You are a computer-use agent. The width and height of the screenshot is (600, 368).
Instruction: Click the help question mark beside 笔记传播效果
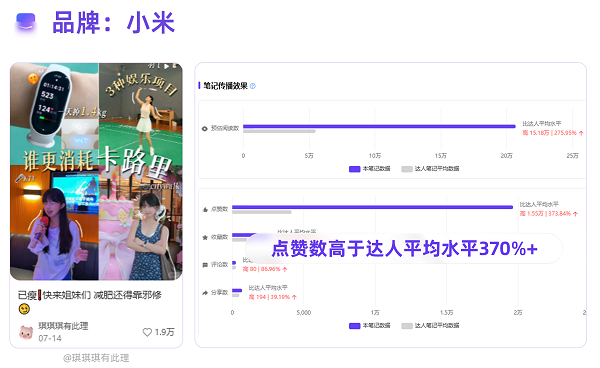253,86
